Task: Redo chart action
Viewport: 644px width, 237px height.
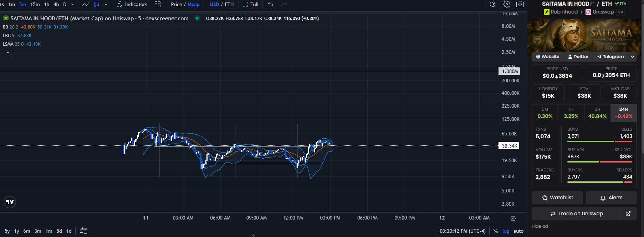Action: pyautogui.click(x=284, y=4)
